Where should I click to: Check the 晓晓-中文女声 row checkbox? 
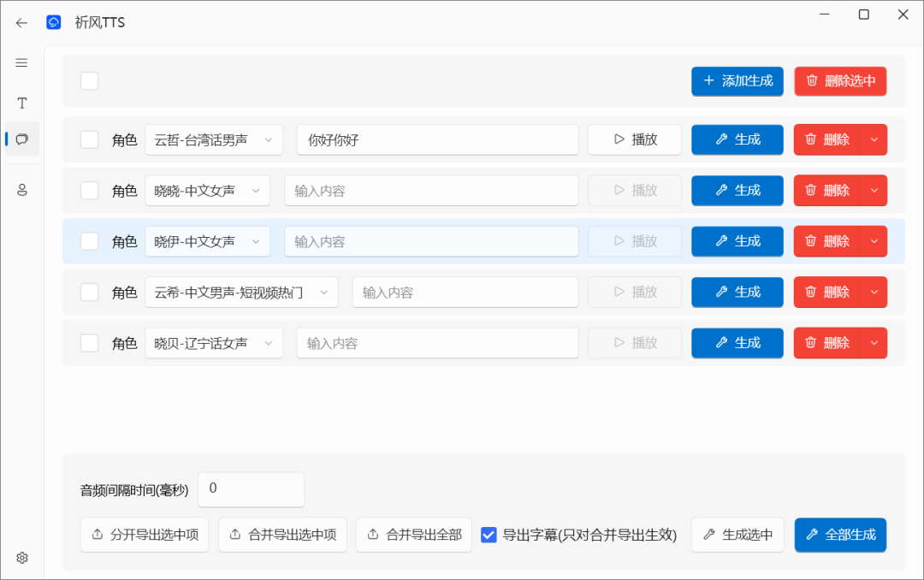pos(90,191)
